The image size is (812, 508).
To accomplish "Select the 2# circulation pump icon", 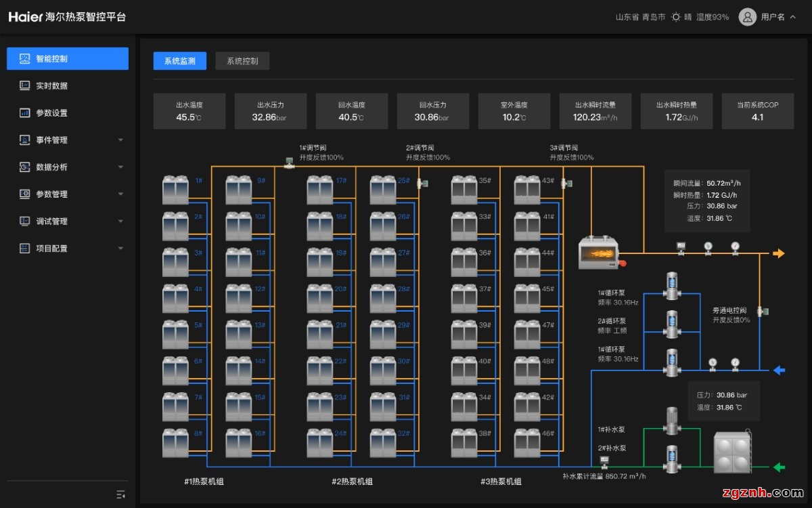I will [671, 324].
